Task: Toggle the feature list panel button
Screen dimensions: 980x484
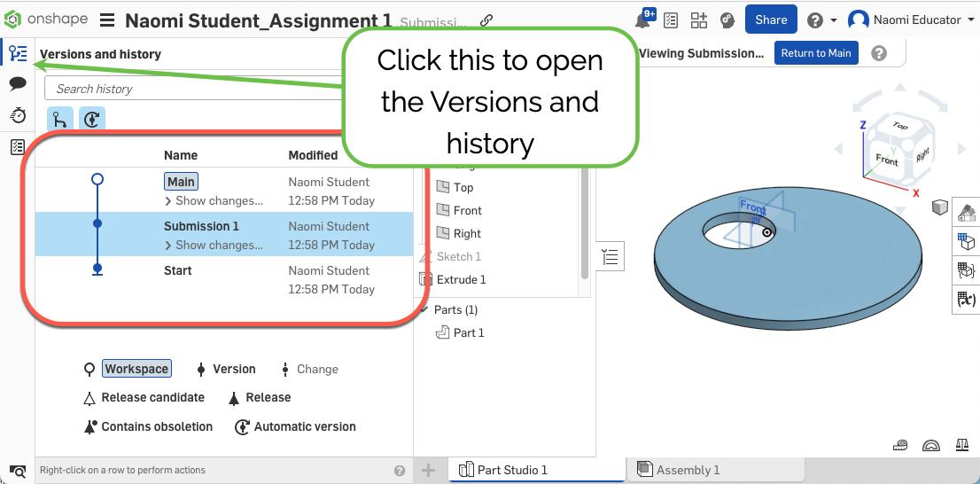Action: [611, 257]
